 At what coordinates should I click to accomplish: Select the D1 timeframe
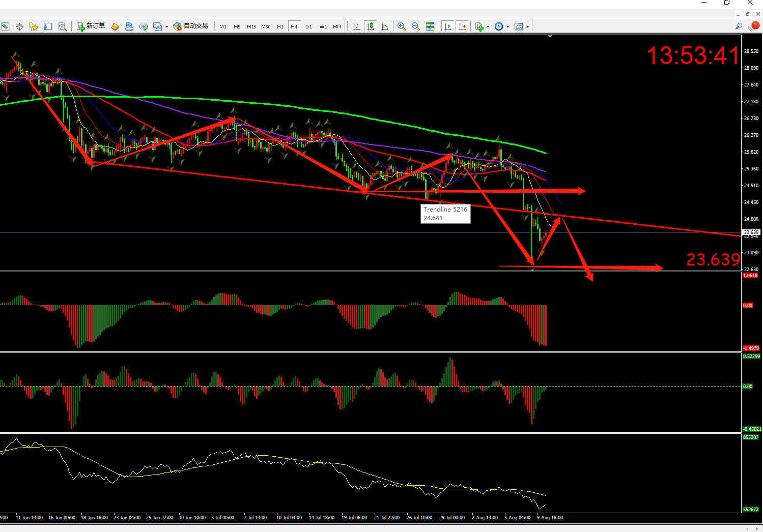(x=308, y=26)
